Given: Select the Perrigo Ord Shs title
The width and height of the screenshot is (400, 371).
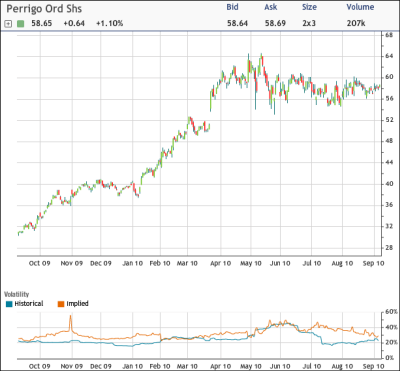Looking at the screenshot, I should coord(44,9).
